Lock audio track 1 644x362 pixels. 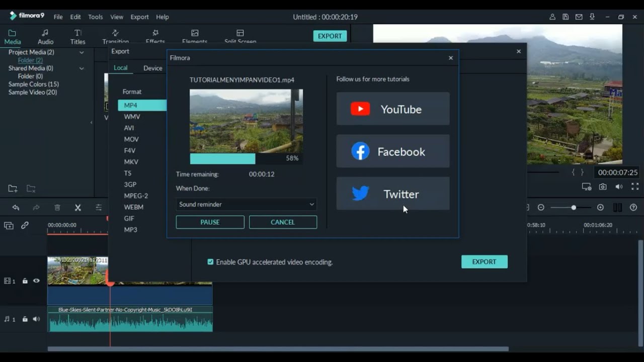(25, 319)
